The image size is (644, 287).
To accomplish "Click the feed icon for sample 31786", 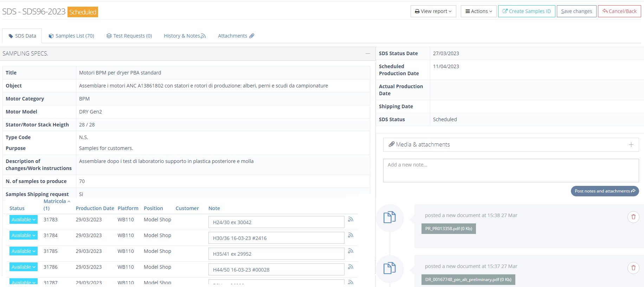I will (350, 267).
